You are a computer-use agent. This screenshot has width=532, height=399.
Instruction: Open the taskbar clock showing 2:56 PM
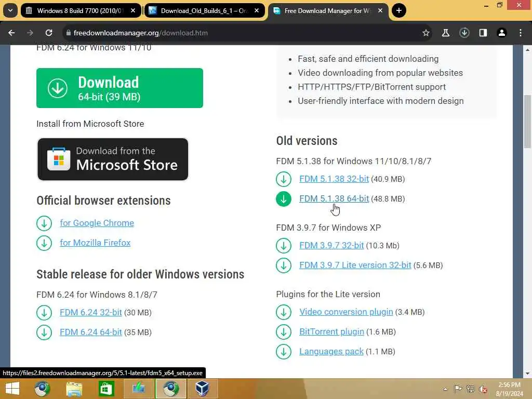(510, 389)
